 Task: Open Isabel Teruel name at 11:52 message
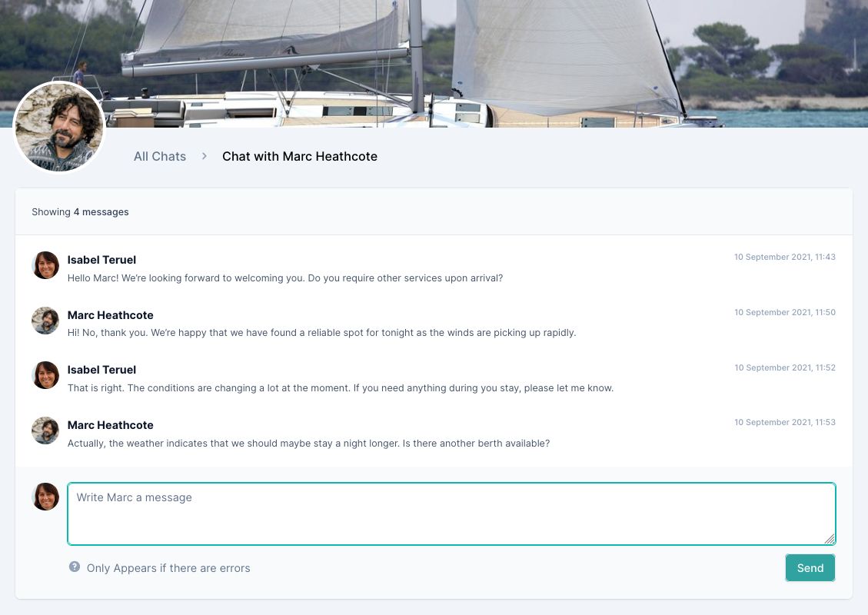pos(101,370)
